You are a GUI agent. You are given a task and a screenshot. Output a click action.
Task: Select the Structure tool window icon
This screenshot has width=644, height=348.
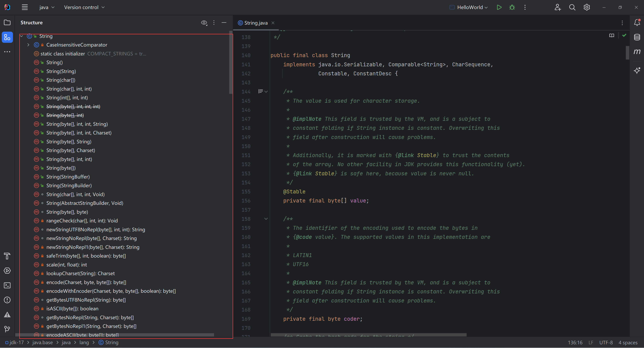click(x=7, y=37)
